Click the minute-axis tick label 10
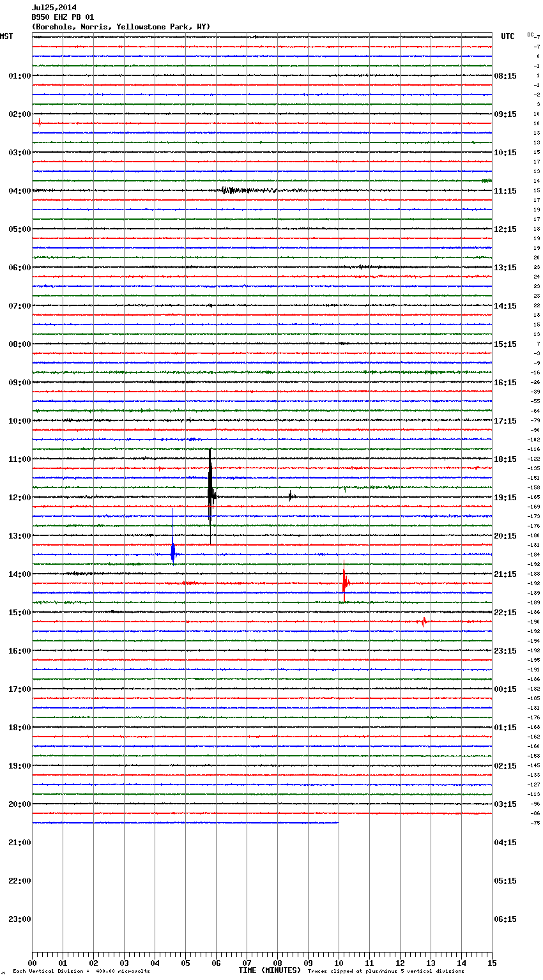Screen dimensions: 543x980 339,963
